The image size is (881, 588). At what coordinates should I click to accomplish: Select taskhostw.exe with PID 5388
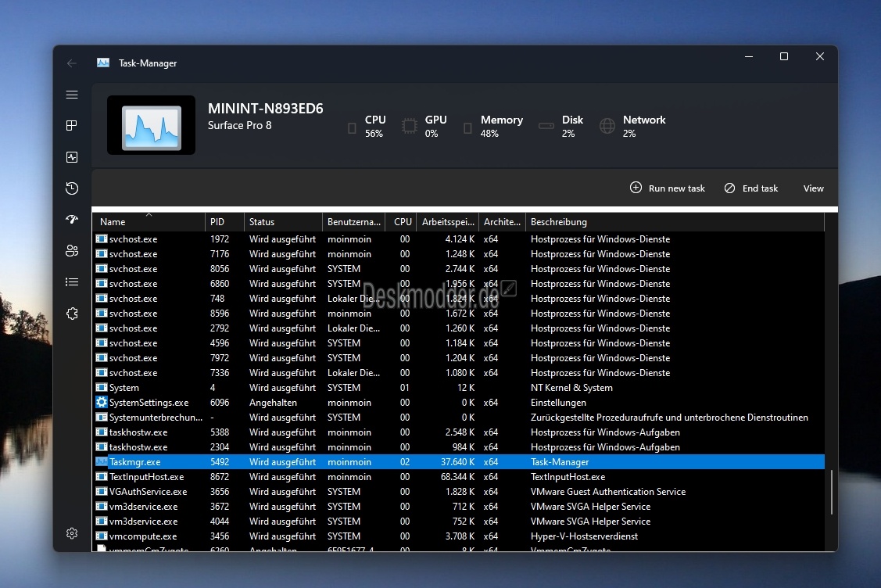click(138, 432)
